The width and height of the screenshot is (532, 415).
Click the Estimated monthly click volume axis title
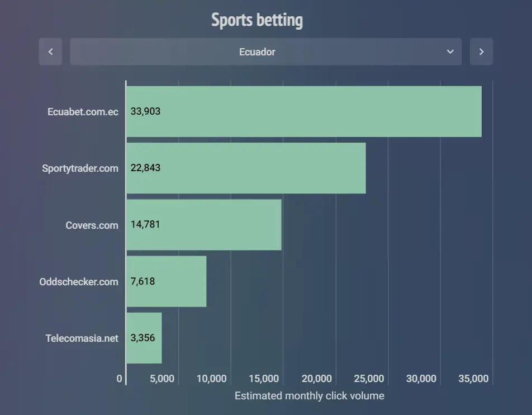pos(310,396)
